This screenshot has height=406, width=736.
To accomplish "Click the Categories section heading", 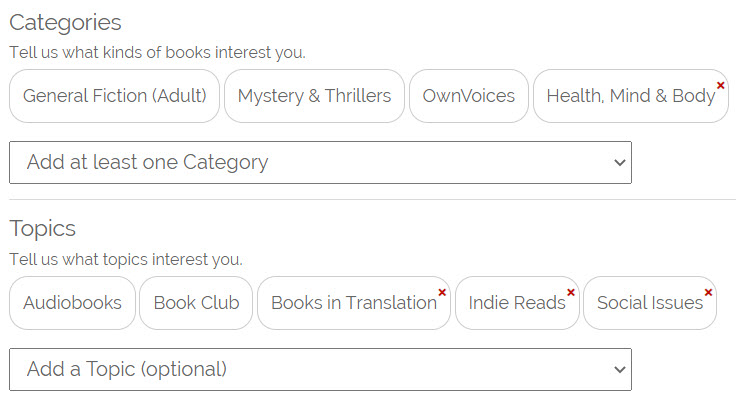I will [x=65, y=22].
